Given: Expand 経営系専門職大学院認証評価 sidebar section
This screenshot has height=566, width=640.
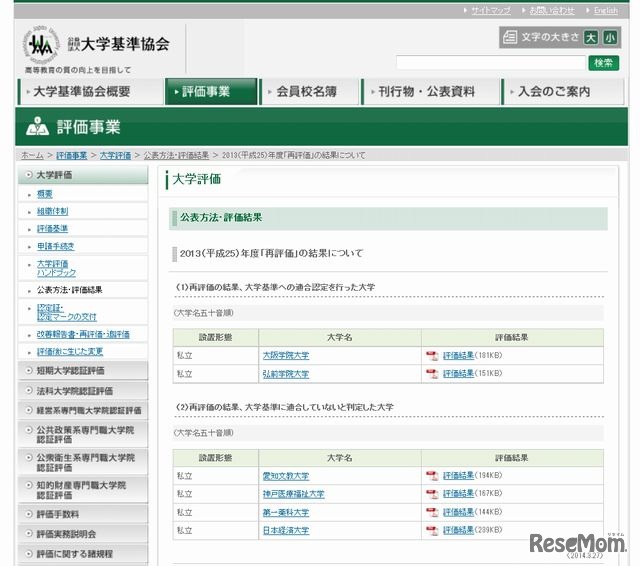Looking at the screenshot, I should 83,411.
